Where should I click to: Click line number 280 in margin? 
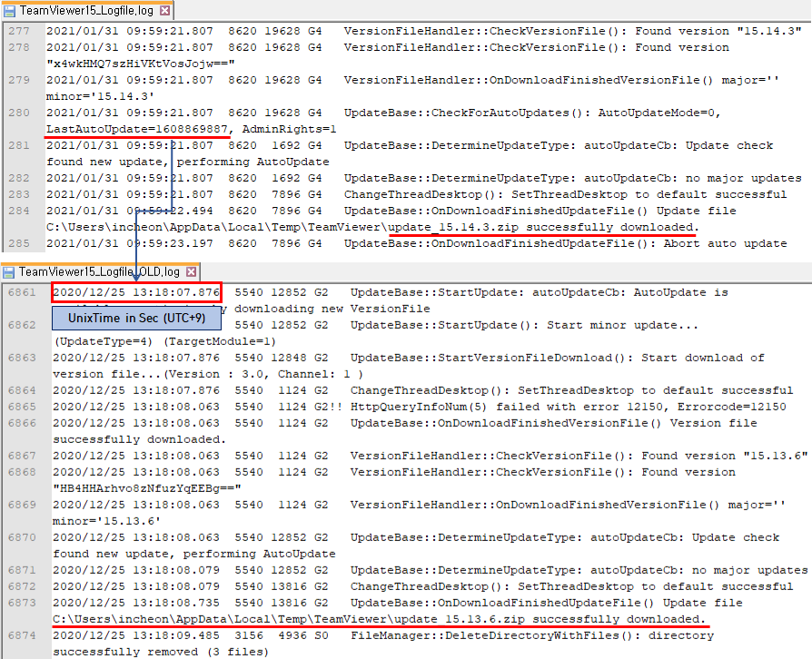tap(19, 113)
